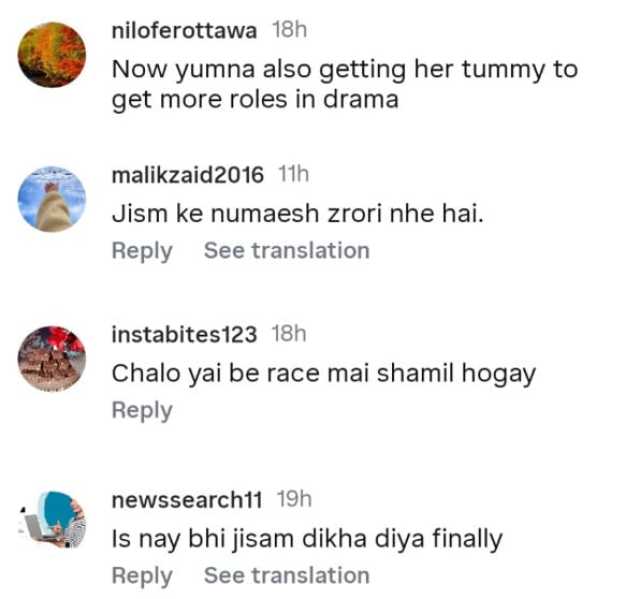This screenshot has height=599, width=640.
Task: Click the 19h timestamp on newssearch11's comment
Action: coord(294,499)
